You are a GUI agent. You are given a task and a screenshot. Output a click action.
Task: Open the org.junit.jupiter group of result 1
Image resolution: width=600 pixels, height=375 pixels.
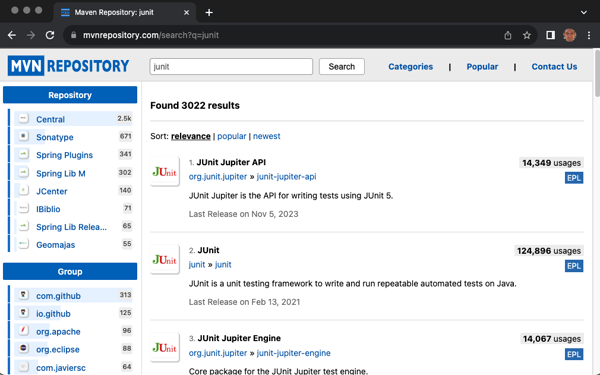(218, 177)
